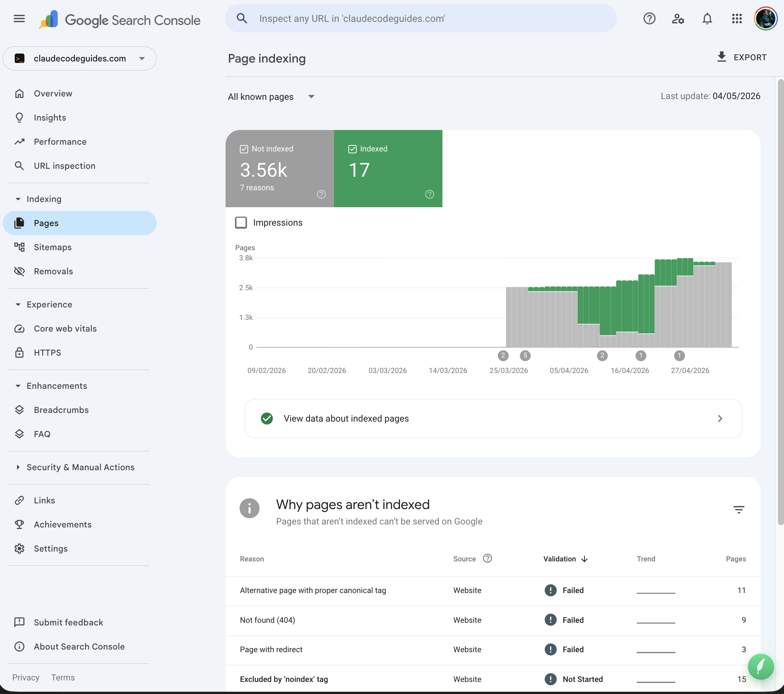Open Alternative page with proper canonical tag row
The image size is (784, 694).
(493, 590)
